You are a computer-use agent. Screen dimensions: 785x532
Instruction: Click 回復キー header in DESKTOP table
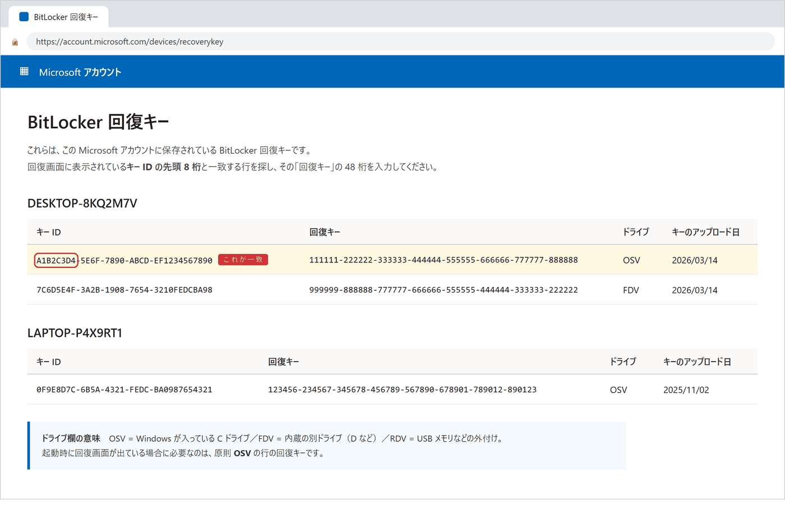[325, 232]
